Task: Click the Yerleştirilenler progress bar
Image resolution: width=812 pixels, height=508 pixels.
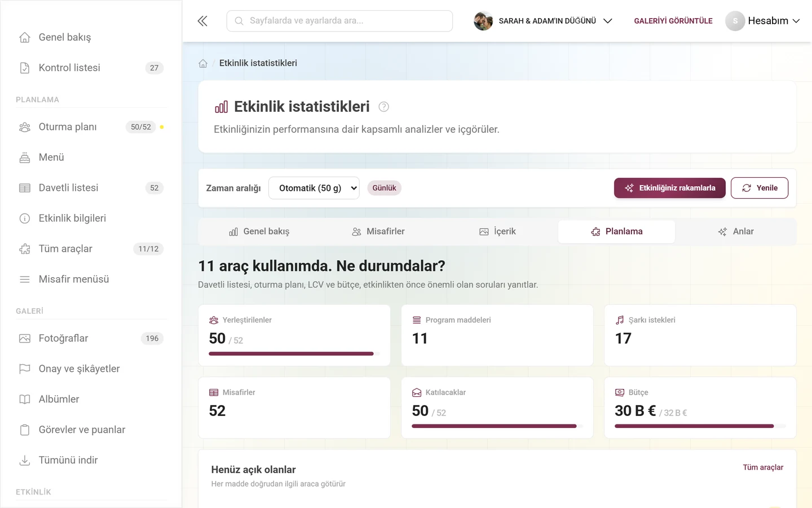Action: [x=294, y=354]
